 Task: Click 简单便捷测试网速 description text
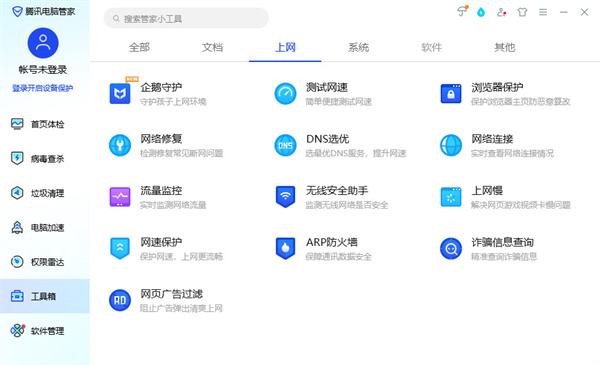(339, 102)
